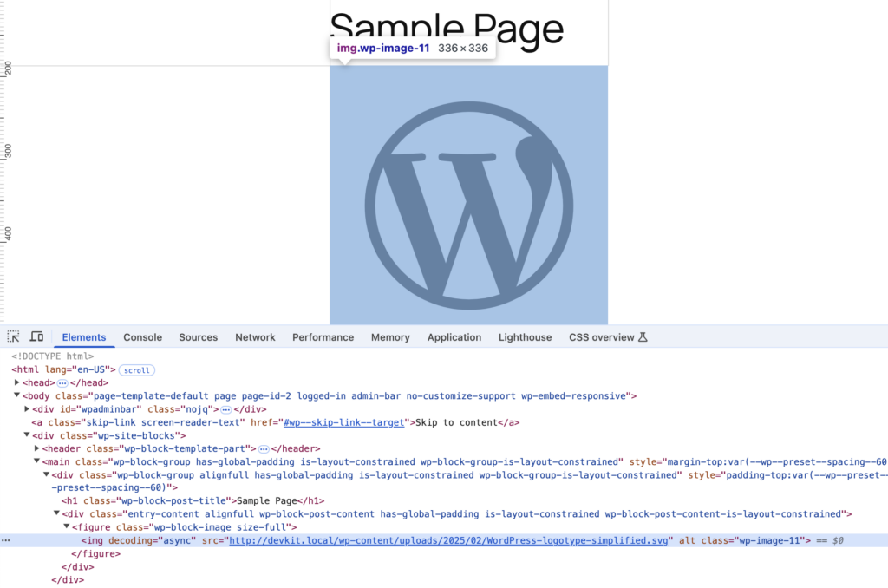Open the WordPress-logotype-simplified.svg src link
Image resolution: width=888 pixels, height=588 pixels.
448,540
